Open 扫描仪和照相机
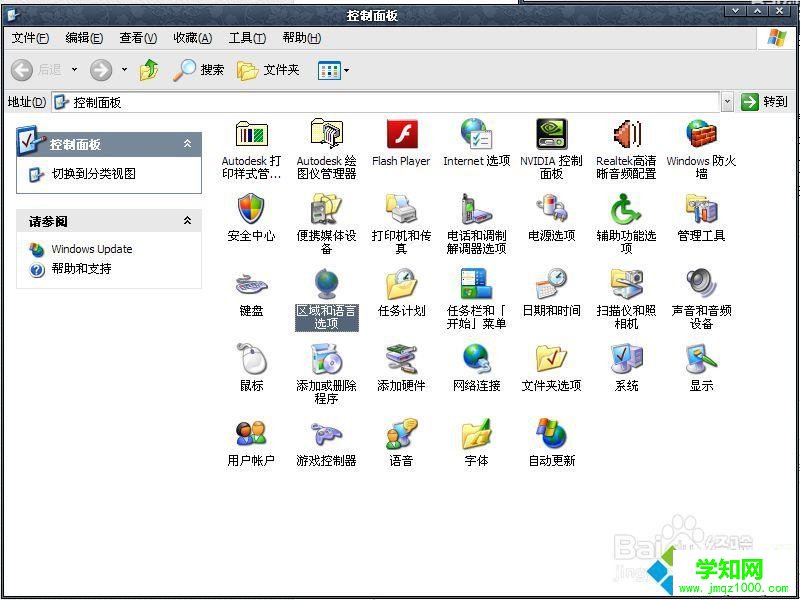The height and width of the screenshot is (600, 800). point(626,298)
